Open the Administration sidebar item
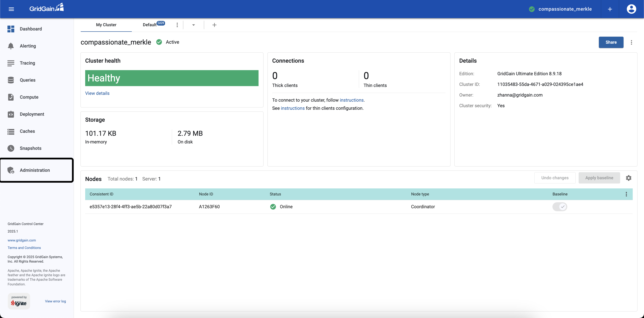This screenshot has height=318, width=644. pyautogui.click(x=37, y=170)
